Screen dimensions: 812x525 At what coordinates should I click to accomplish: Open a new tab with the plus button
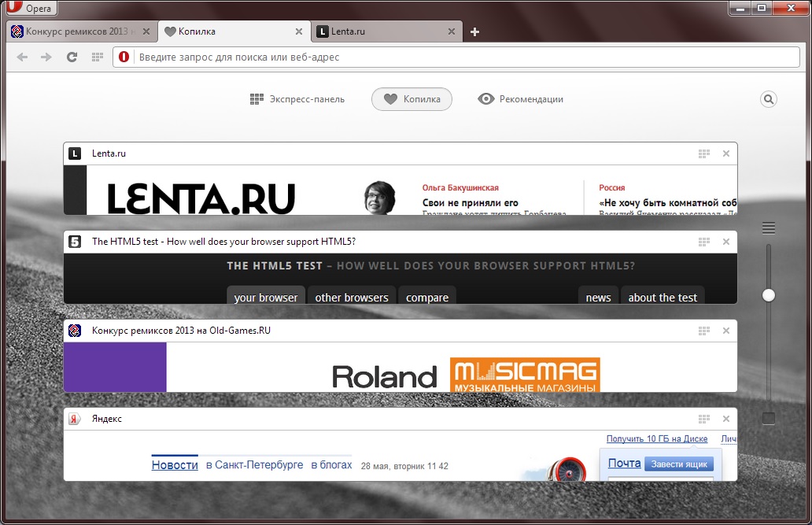[474, 32]
